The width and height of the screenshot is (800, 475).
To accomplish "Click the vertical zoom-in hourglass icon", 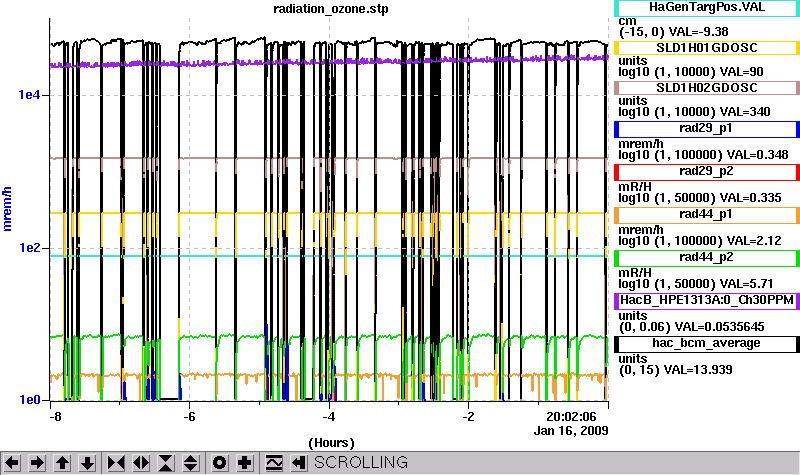I will tap(166, 463).
